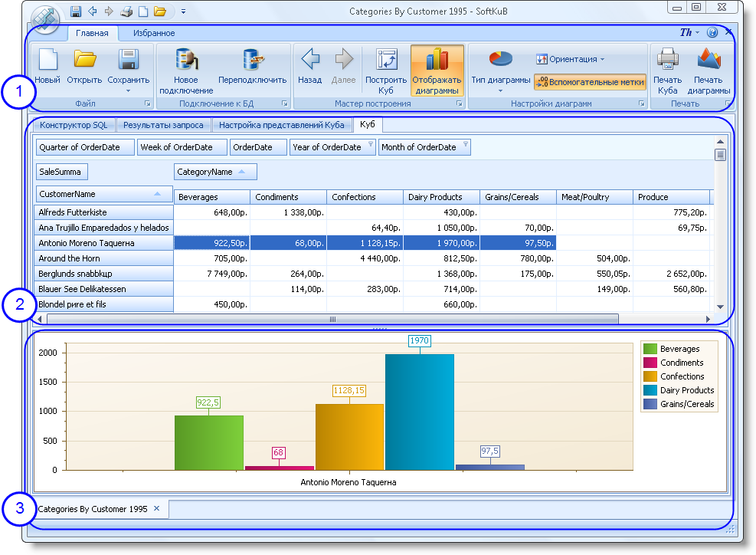Click the Печать диаграммы icon
Image resolution: width=756 pixels, height=555 pixels.
(709, 60)
